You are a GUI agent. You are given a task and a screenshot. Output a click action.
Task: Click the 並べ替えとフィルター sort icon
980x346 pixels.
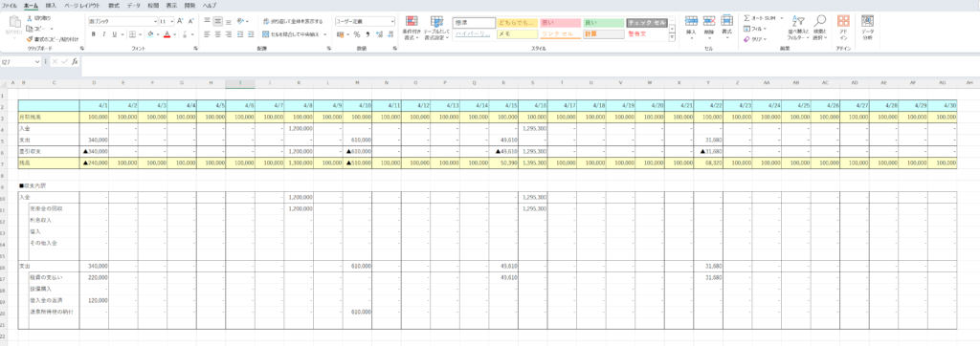tap(797, 21)
